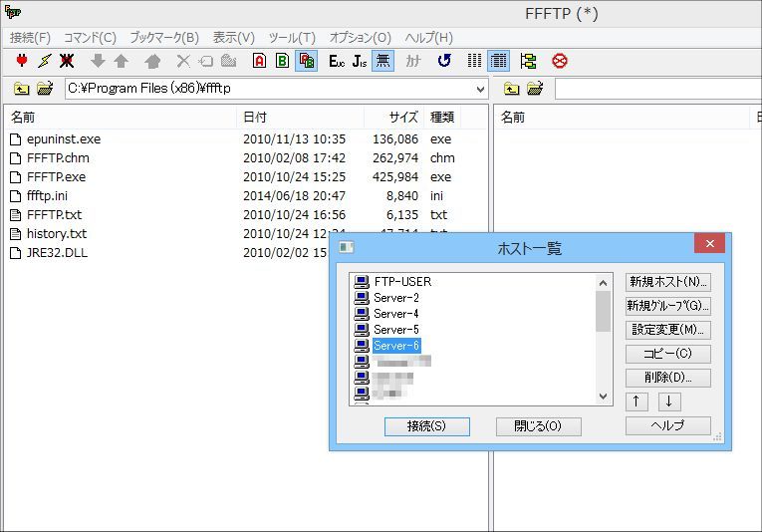Open the 接続(F) menu
The height and width of the screenshot is (532, 762).
click(x=30, y=38)
